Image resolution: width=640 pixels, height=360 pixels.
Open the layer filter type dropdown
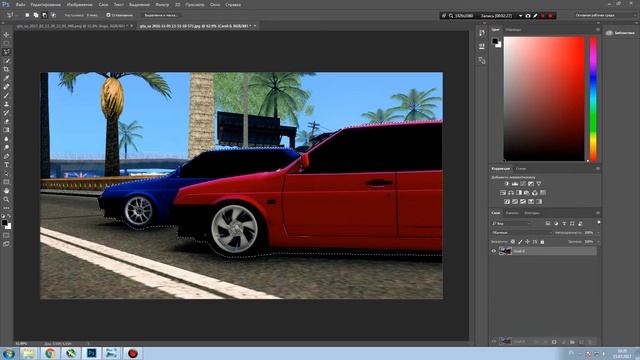coord(511,224)
